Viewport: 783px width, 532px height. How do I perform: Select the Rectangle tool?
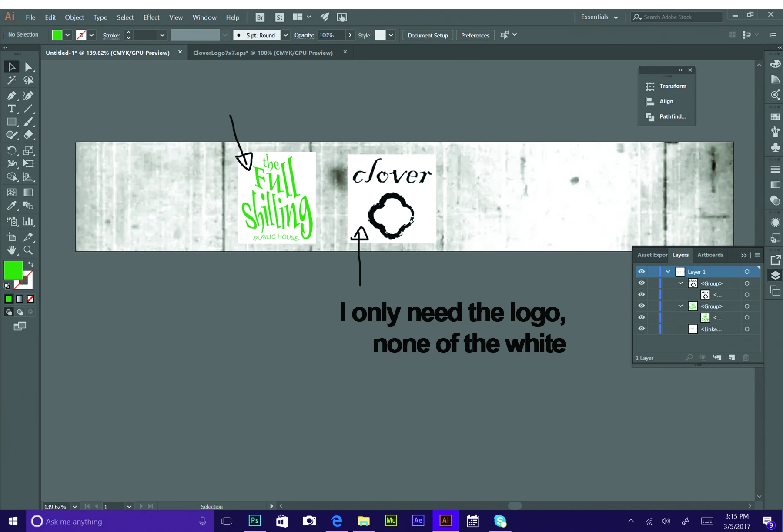12,122
